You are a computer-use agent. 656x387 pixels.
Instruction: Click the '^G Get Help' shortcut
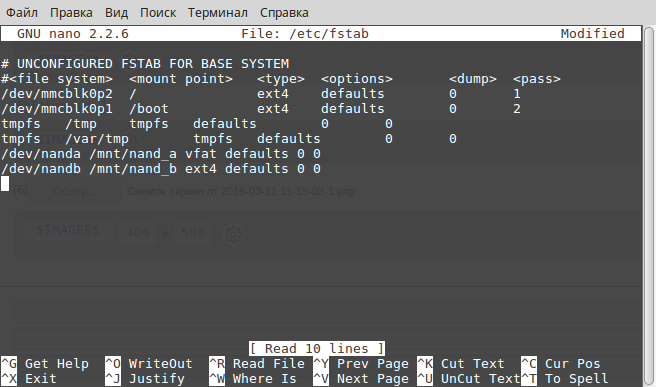45,364
